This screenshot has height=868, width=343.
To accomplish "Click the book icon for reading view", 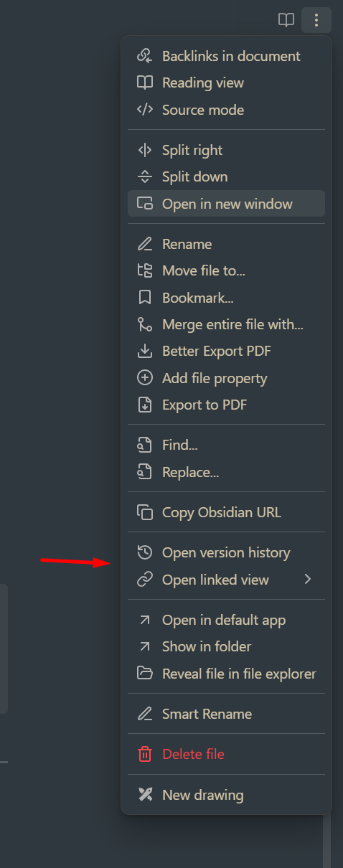I will point(286,20).
